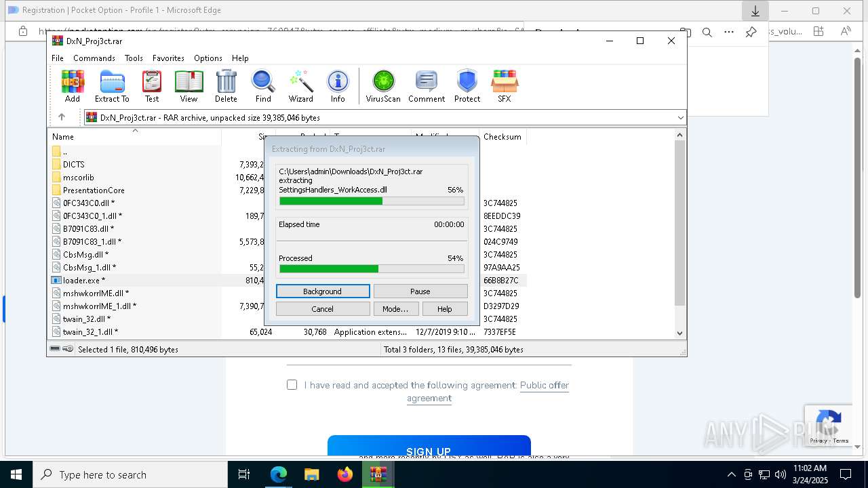Open the Favorites menu

pyautogui.click(x=168, y=58)
